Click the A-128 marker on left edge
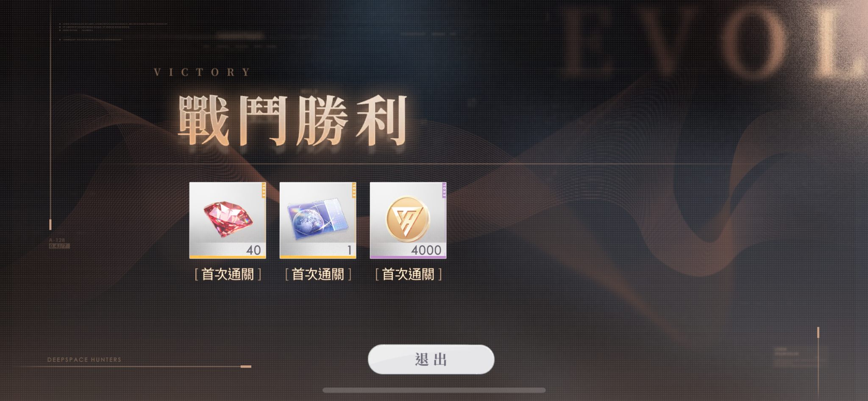 [57, 240]
